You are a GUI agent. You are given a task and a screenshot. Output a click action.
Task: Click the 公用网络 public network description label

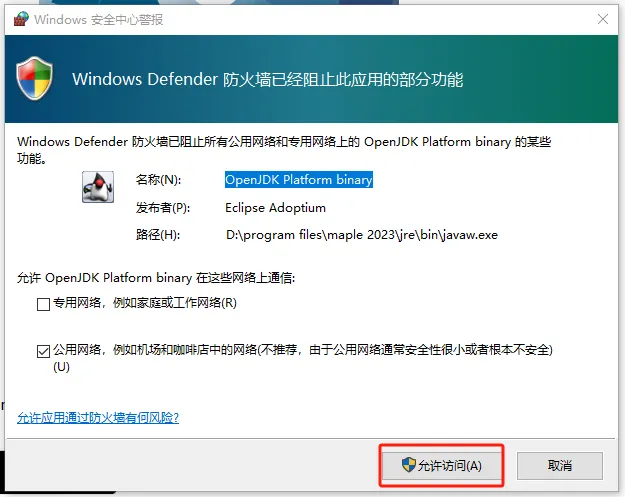point(303,358)
